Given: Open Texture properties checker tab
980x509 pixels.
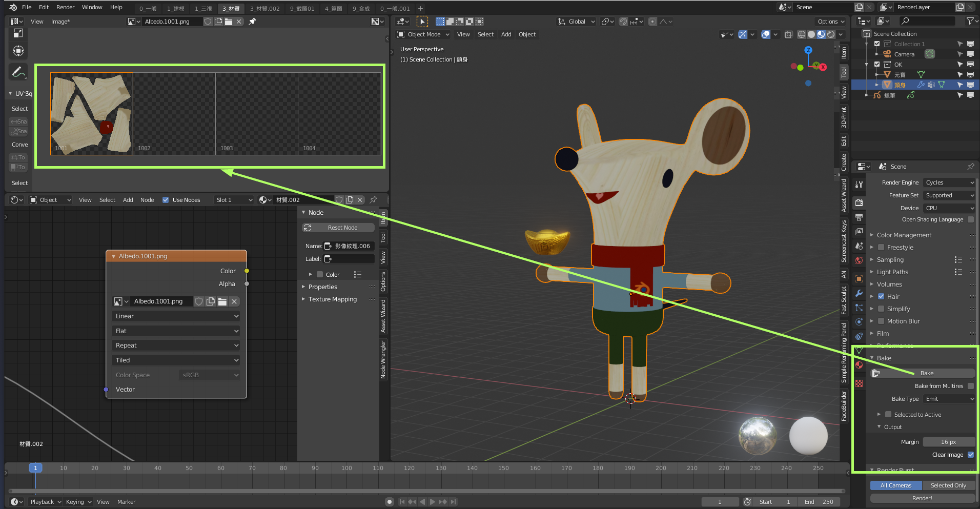Looking at the screenshot, I should pos(859,383).
